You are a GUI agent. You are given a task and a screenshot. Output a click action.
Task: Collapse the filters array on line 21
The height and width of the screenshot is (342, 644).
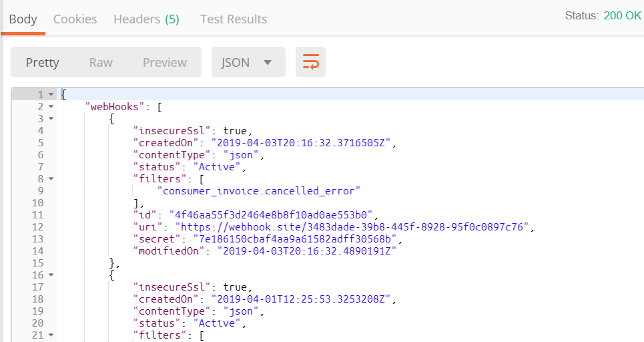pos(51,335)
